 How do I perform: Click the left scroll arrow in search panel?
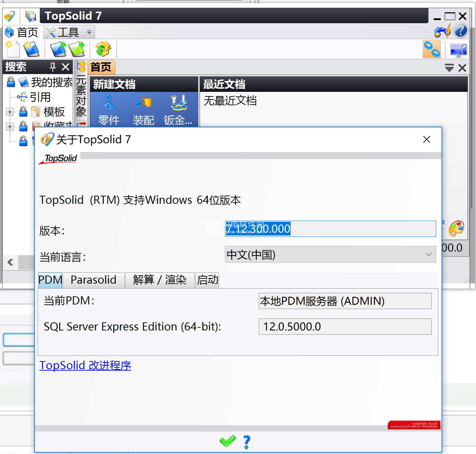click(11, 262)
